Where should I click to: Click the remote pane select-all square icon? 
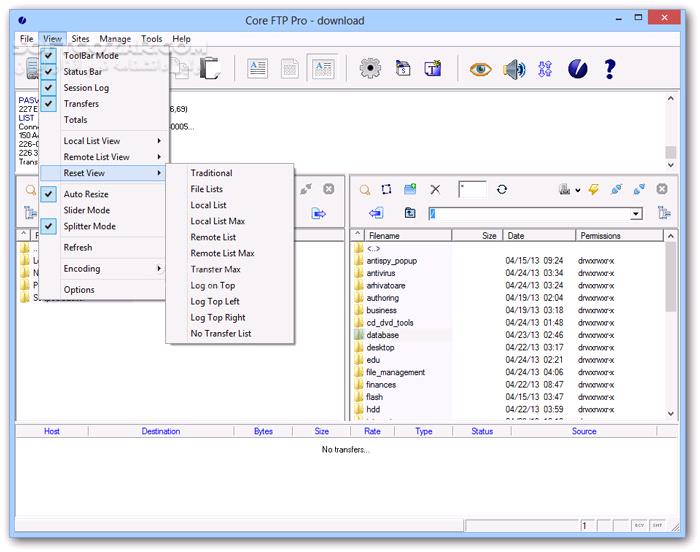point(387,189)
